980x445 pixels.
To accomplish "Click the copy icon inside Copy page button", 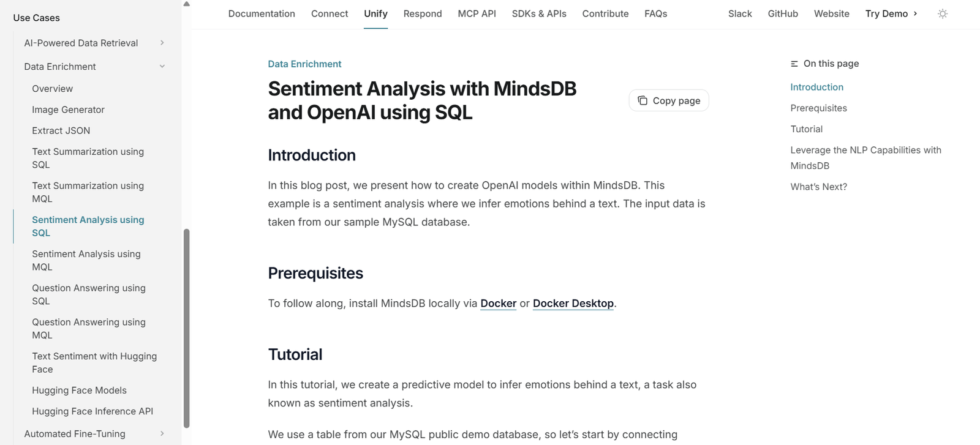I will pos(643,100).
